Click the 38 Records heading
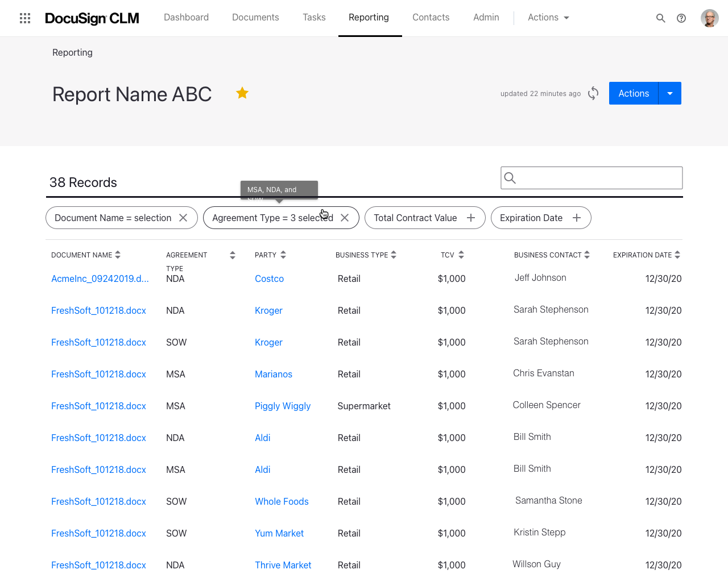Image resolution: width=728 pixels, height=582 pixels. 83,182
